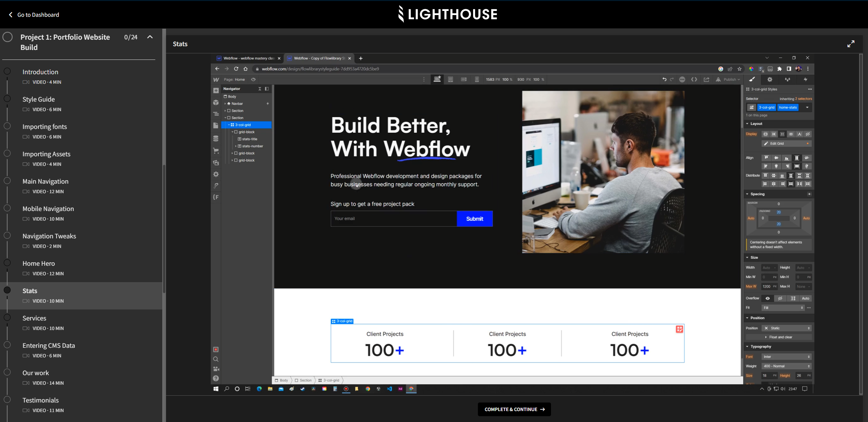Click the Complete & Continue button
Viewport: 868px width, 422px height.
click(x=514, y=409)
